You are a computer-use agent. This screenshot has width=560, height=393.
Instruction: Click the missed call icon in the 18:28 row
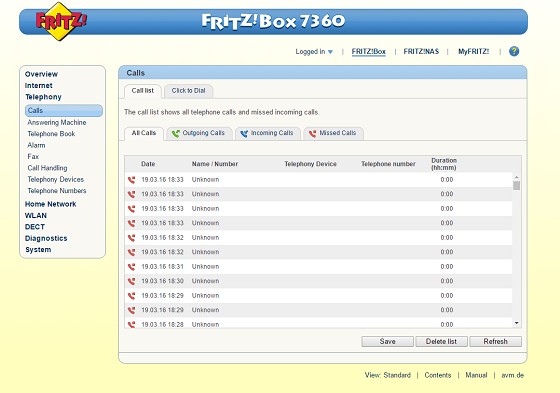point(131,324)
